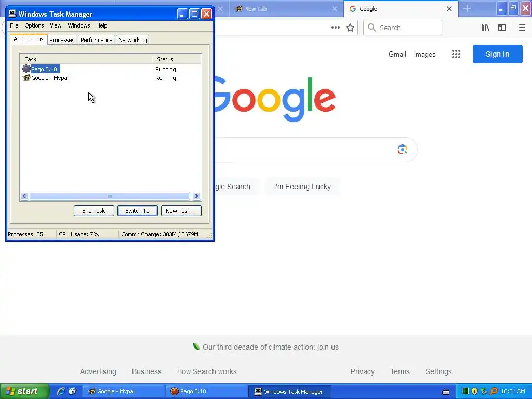Launch Internet Explorer from quick launch
The height and width of the screenshot is (399, 532).
point(61,391)
